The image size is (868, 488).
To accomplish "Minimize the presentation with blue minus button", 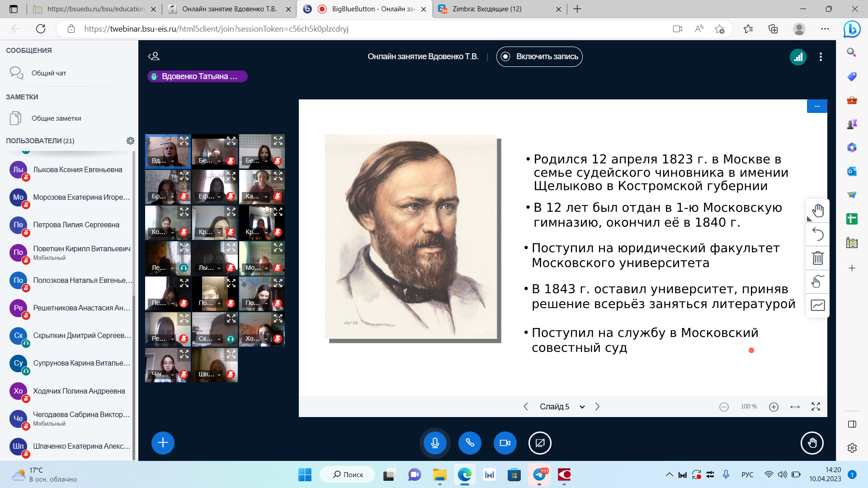I will (x=817, y=106).
